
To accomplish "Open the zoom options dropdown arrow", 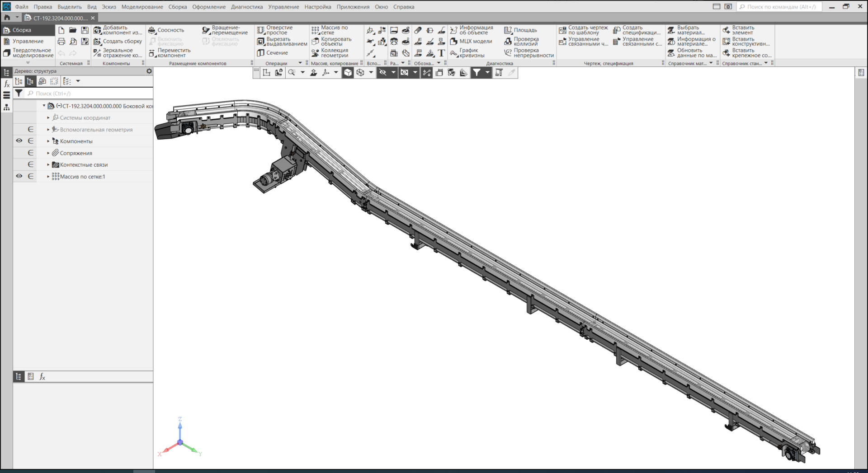I will tap(302, 73).
